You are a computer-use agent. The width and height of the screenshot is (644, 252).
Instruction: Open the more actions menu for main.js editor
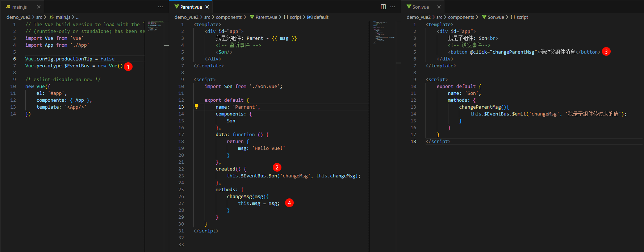point(160,7)
